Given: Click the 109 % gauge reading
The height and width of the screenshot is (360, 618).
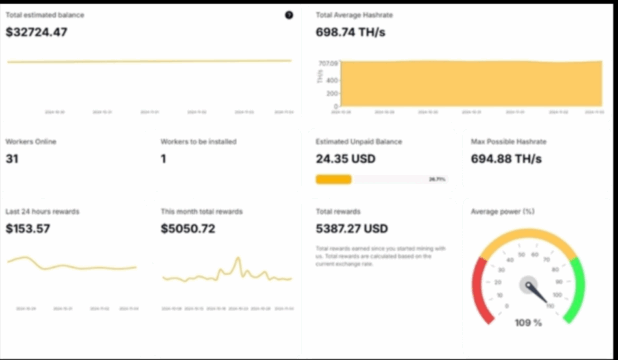Looking at the screenshot, I should [x=529, y=323].
